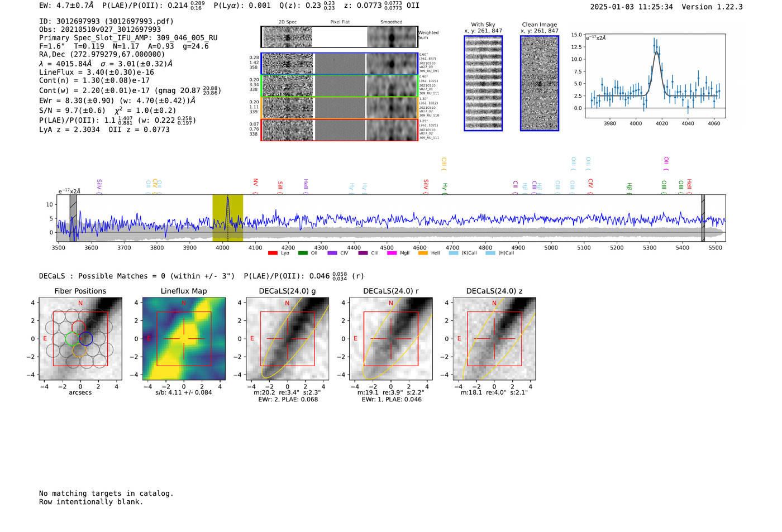
Task: Select the blue-bordered 2D fiber spectrum row
Action: click(339, 64)
